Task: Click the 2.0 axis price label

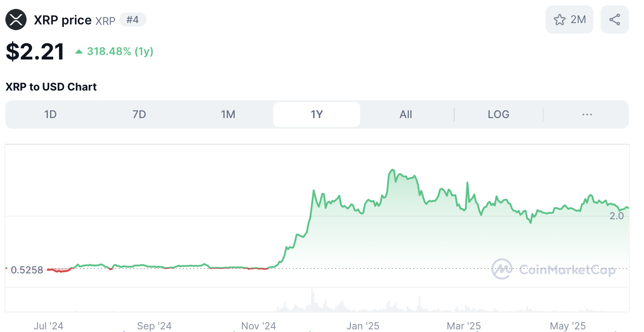Action: (617, 216)
